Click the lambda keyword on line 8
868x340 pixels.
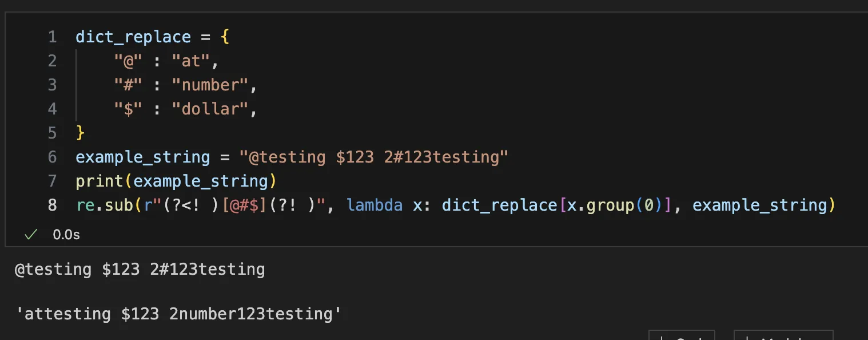375,205
